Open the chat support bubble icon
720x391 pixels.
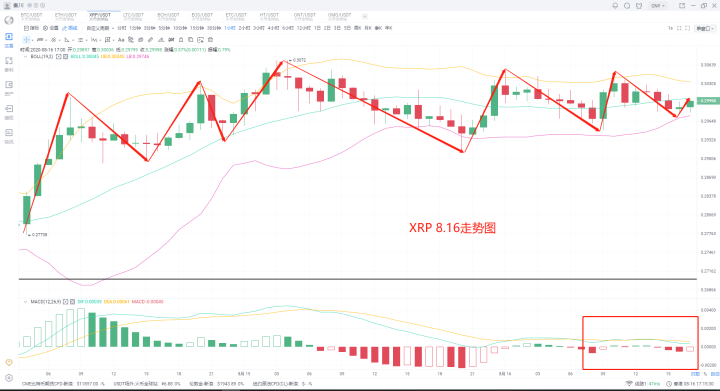pos(627,6)
